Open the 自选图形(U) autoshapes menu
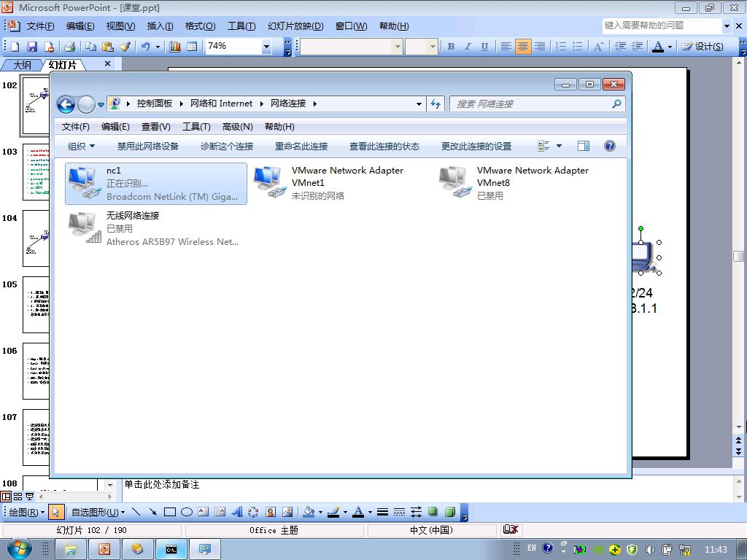The height and width of the screenshot is (560, 747). coord(98,513)
